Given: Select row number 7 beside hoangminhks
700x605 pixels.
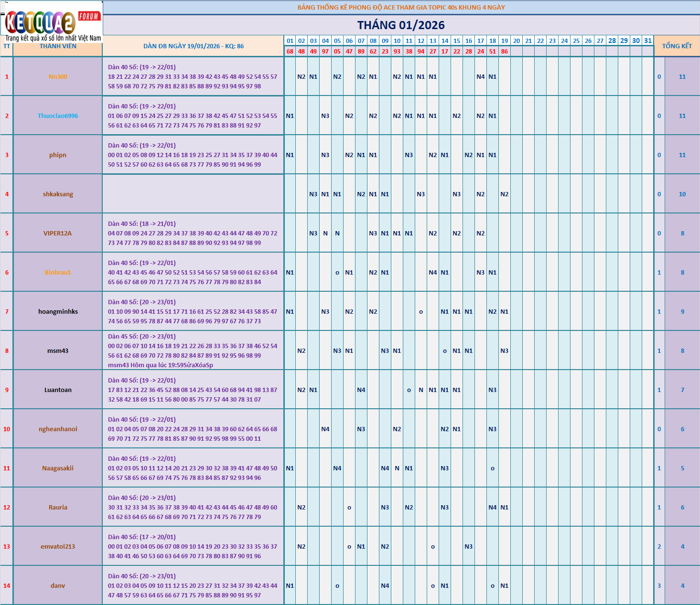Looking at the screenshot, I should point(7,312).
